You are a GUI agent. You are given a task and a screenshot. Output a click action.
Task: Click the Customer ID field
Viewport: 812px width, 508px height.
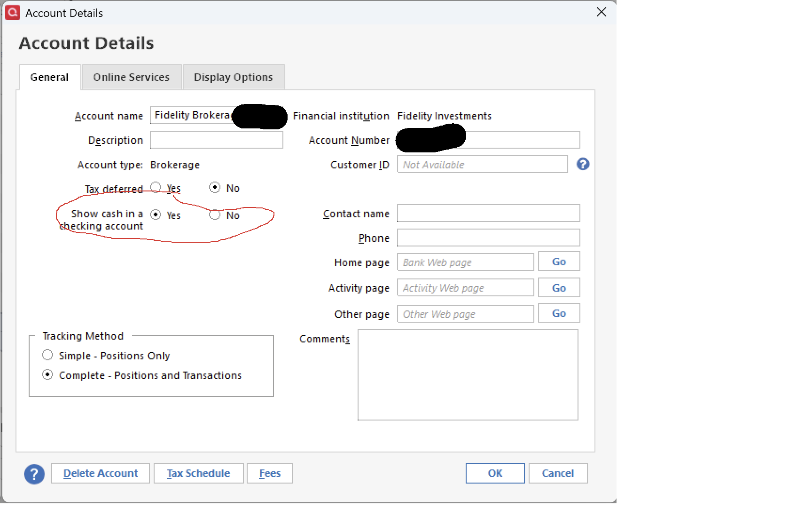tap(483, 164)
